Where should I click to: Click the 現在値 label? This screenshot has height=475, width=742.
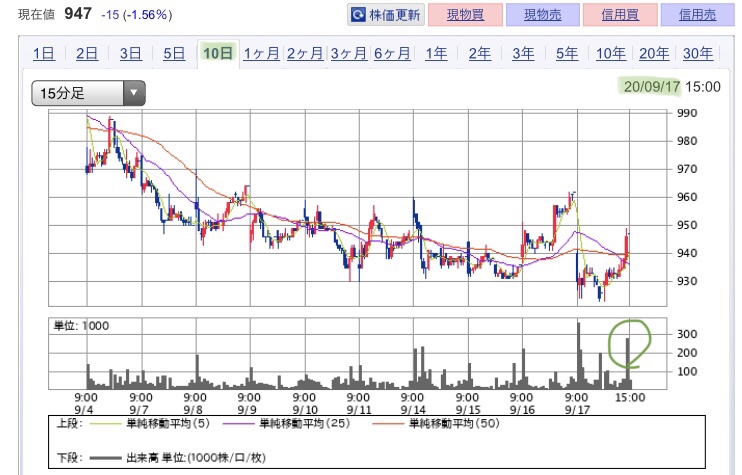(37, 15)
